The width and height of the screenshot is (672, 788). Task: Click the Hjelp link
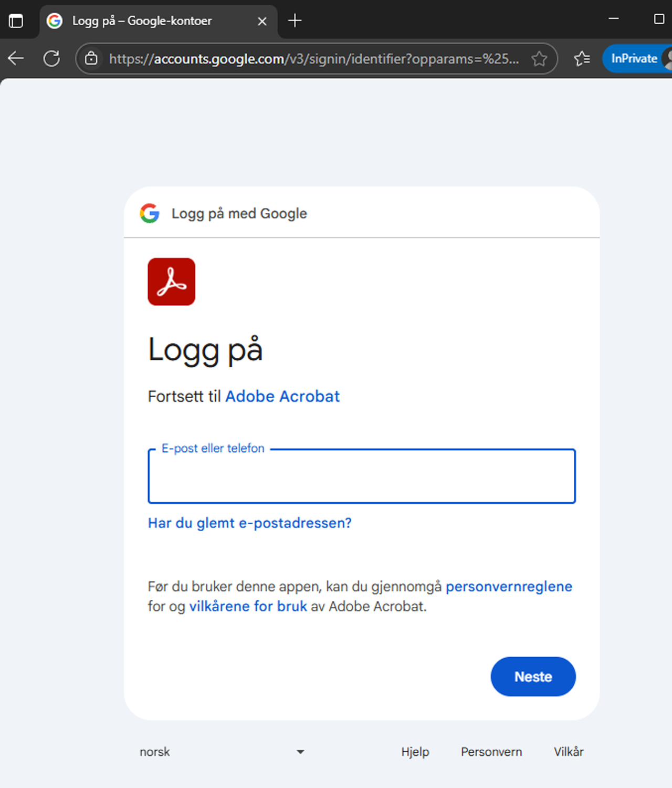[x=415, y=752]
